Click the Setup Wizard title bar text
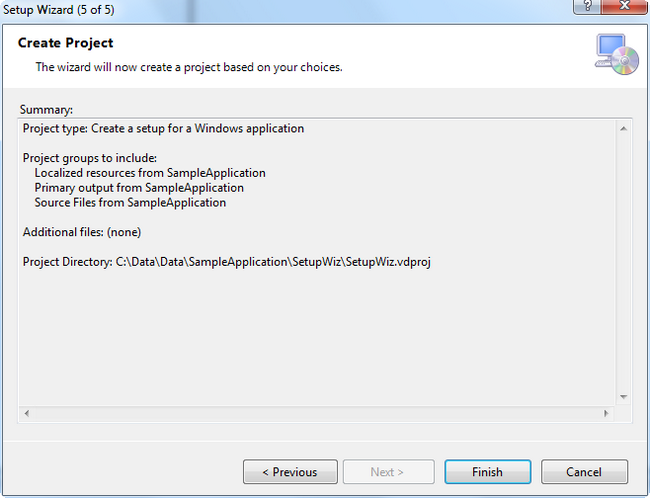The height and width of the screenshot is (498, 650). click(59, 10)
